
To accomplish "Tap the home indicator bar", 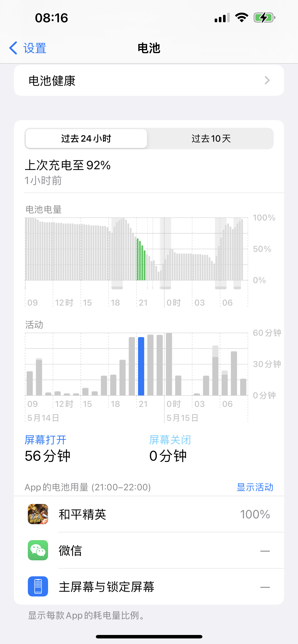I will [x=149, y=637].
